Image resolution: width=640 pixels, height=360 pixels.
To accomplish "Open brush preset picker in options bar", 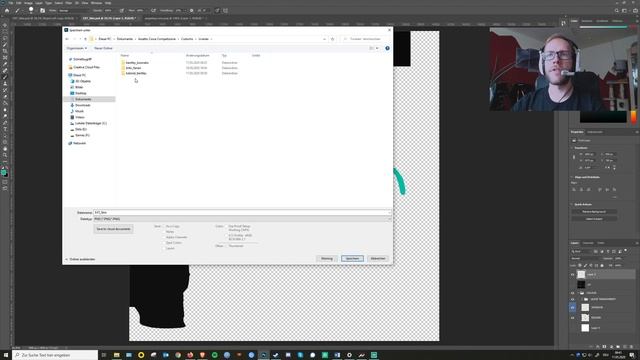I will click(31, 11).
